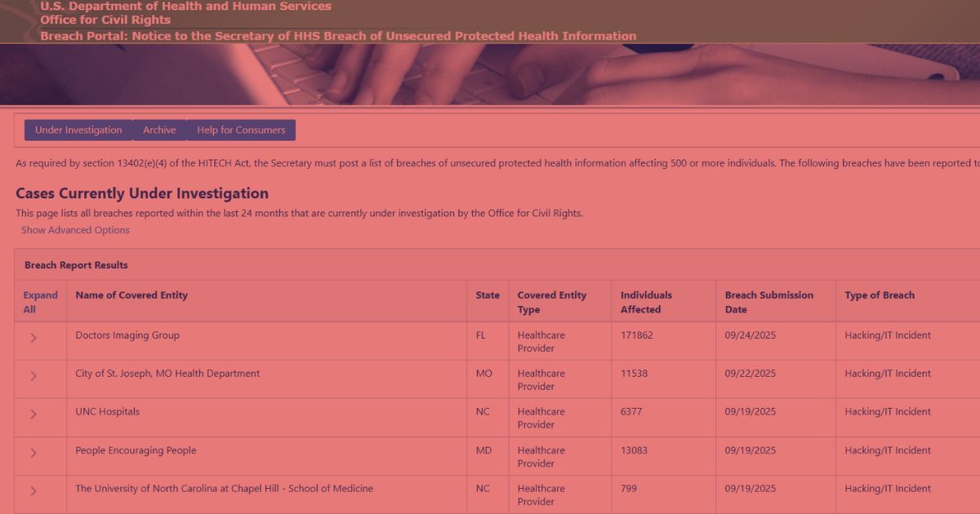
Task: Select Doctors Imaging Group entity name
Action: (x=127, y=335)
